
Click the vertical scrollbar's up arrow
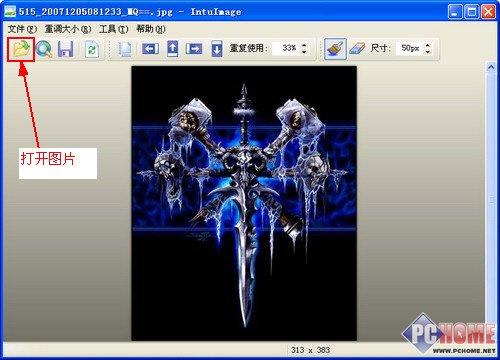(x=491, y=67)
